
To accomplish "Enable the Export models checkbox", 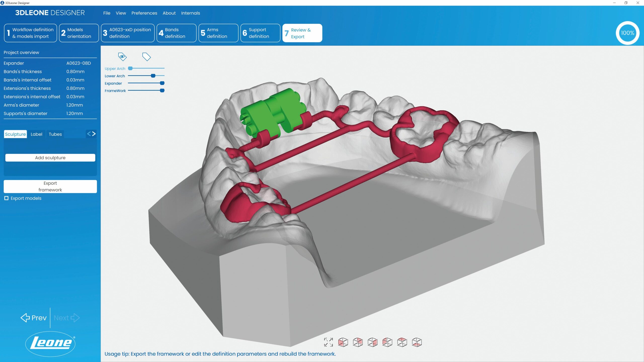I will coord(7,198).
